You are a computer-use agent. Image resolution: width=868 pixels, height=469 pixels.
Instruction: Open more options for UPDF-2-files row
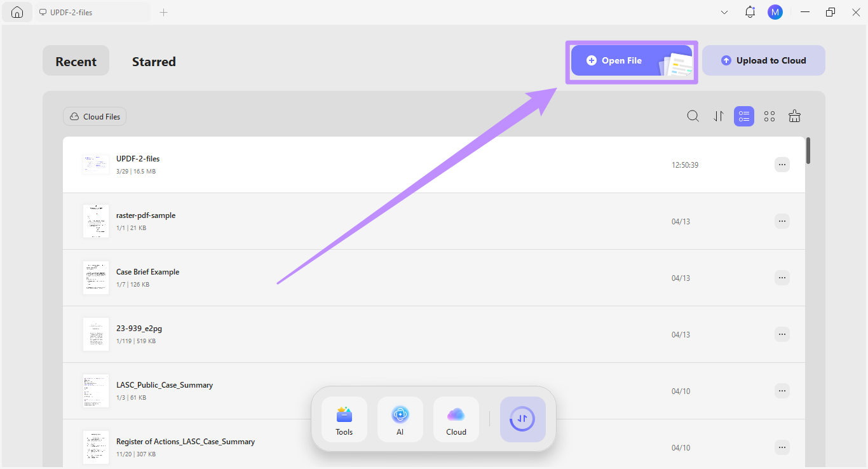point(782,165)
